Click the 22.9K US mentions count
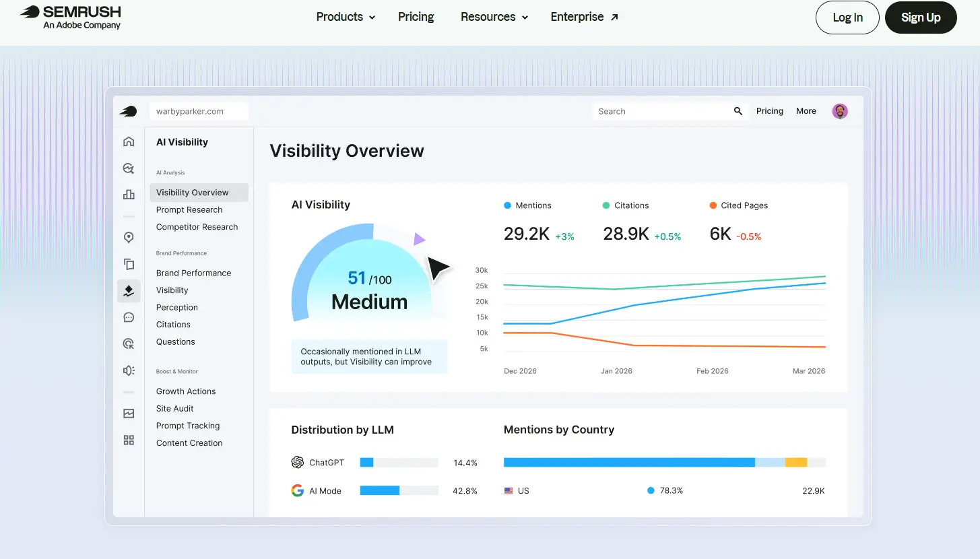Image resolution: width=980 pixels, height=559 pixels. click(x=814, y=491)
